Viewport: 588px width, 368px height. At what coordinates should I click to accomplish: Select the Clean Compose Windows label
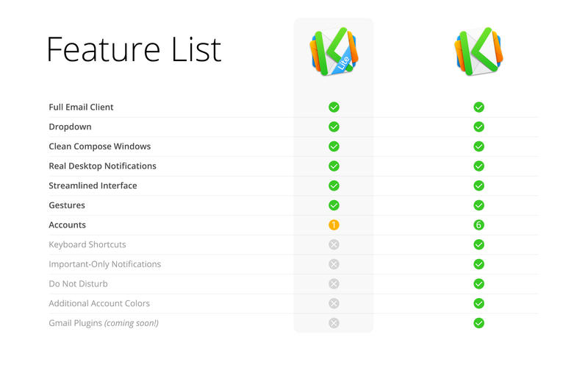(x=99, y=146)
